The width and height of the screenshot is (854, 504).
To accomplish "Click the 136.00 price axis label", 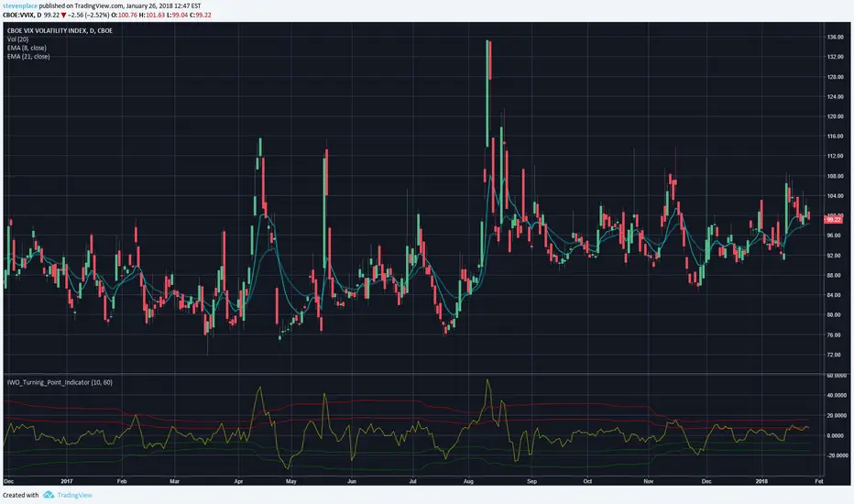I will [835, 37].
